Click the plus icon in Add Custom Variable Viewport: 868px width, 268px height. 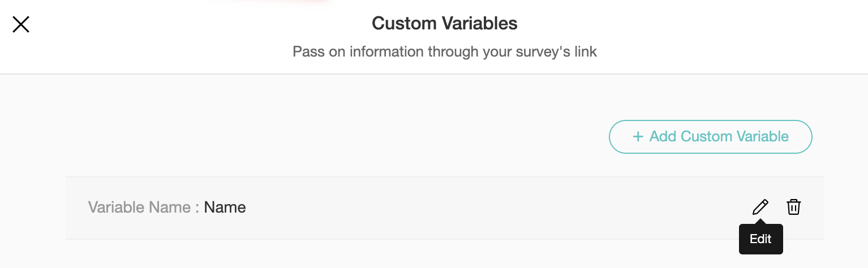tap(638, 136)
